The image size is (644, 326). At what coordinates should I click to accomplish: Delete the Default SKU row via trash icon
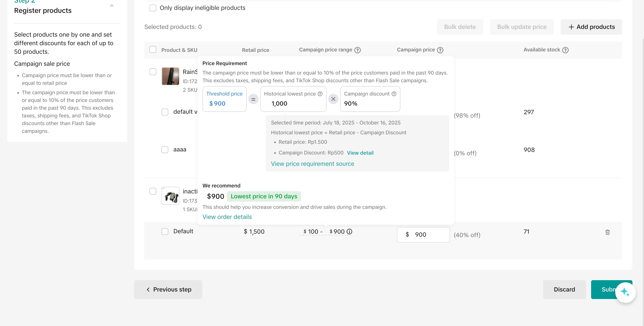point(608,232)
